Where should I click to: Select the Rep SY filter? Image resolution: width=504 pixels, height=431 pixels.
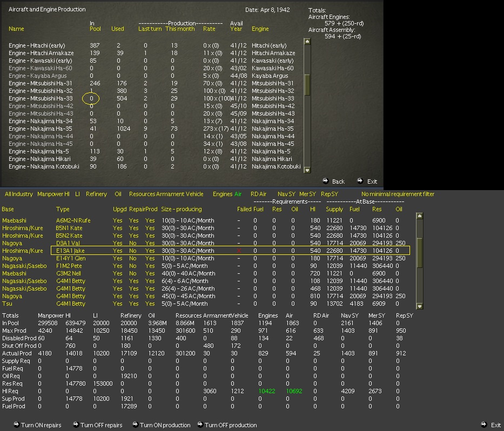330,194
